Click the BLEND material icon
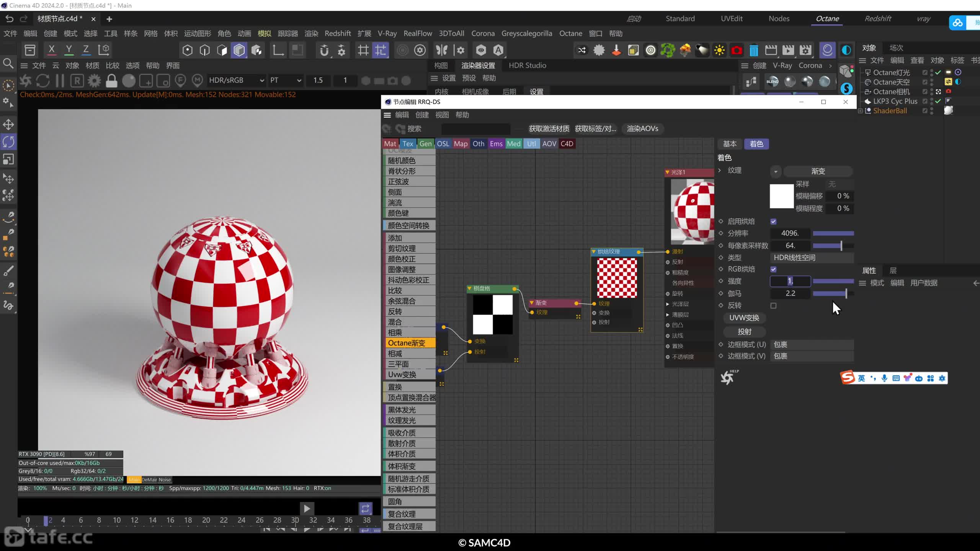 [772, 82]
